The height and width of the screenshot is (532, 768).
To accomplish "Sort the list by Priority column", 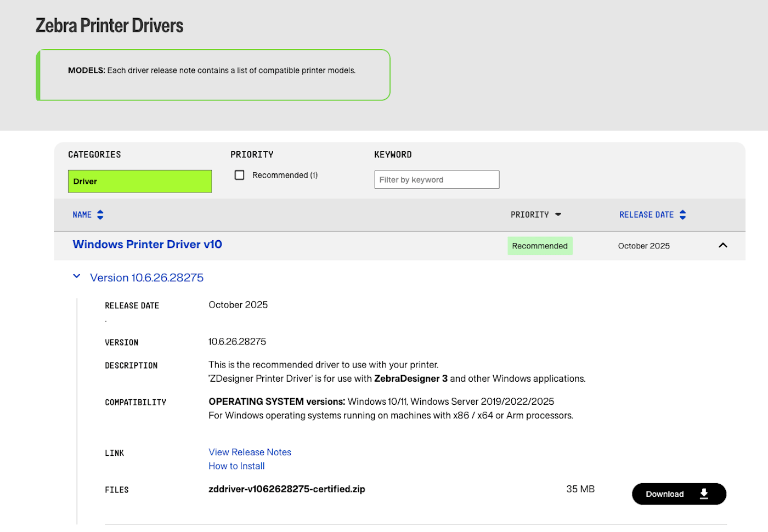I will tap(529, 214).
